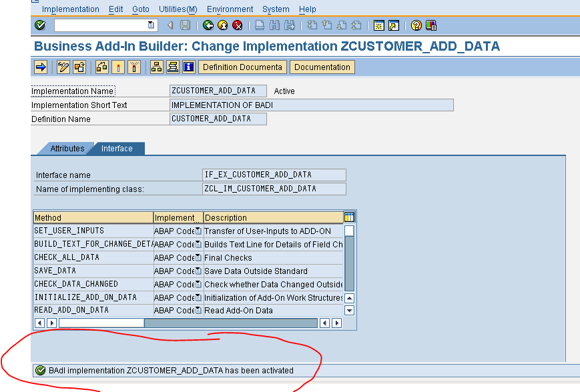The height and width of the screenshot is (392, 580).
Task: Click the Continue (Enter) arrow icon
Action: (40, 67)
